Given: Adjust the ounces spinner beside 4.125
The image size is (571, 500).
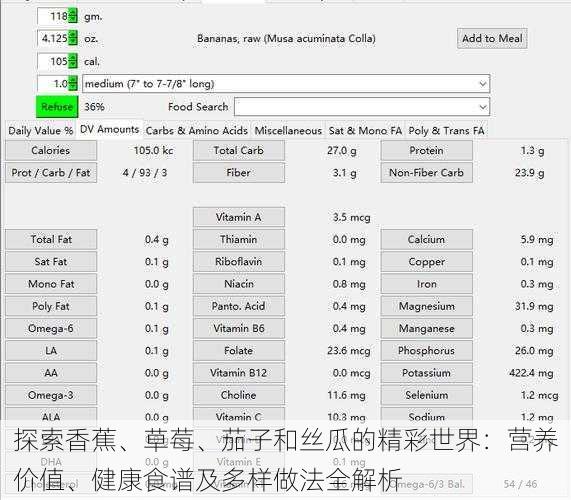Looking at the screenshot, I should pos(73,38).
